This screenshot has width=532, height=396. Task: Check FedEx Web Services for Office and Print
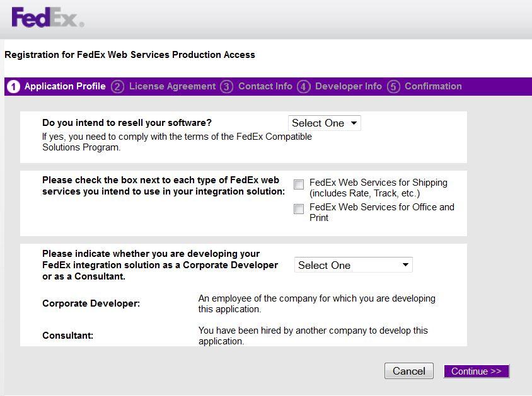coord(299,209)
